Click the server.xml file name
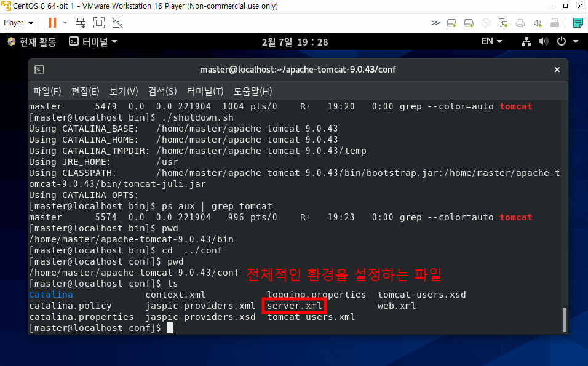Screen dimensions: 588x366 [x=295, y=306]
